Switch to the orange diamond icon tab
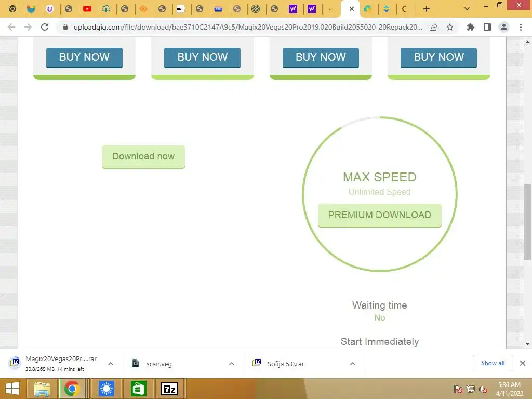 (143, 9)
